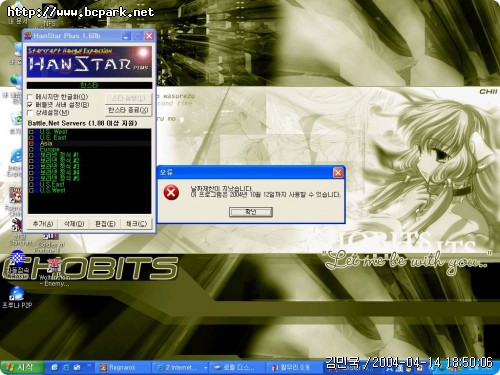Switch to Ragnarok taskbar button

(122, 367)
